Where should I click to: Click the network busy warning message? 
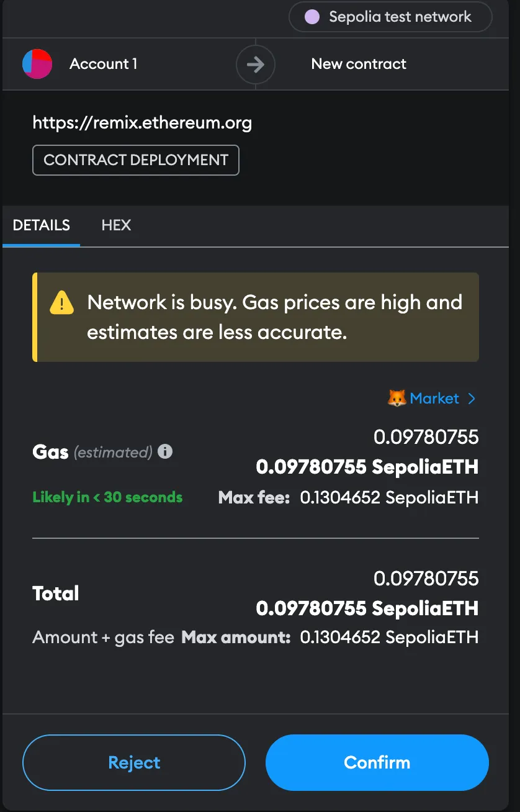pos(274,317)
